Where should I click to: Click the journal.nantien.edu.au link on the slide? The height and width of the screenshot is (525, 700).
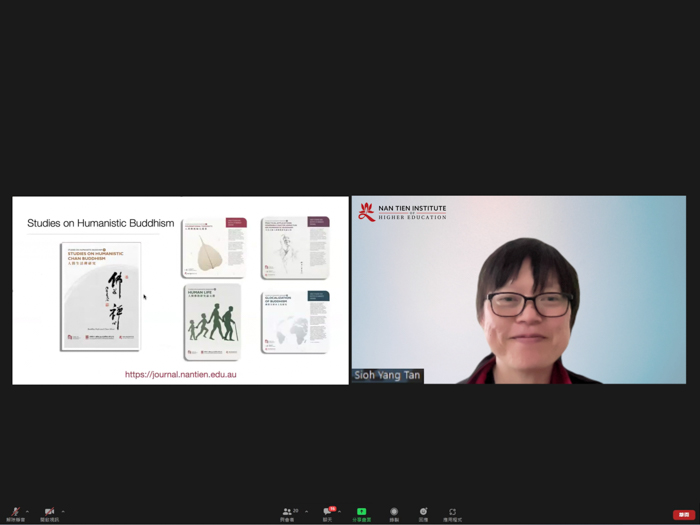(x=180, y=374)
